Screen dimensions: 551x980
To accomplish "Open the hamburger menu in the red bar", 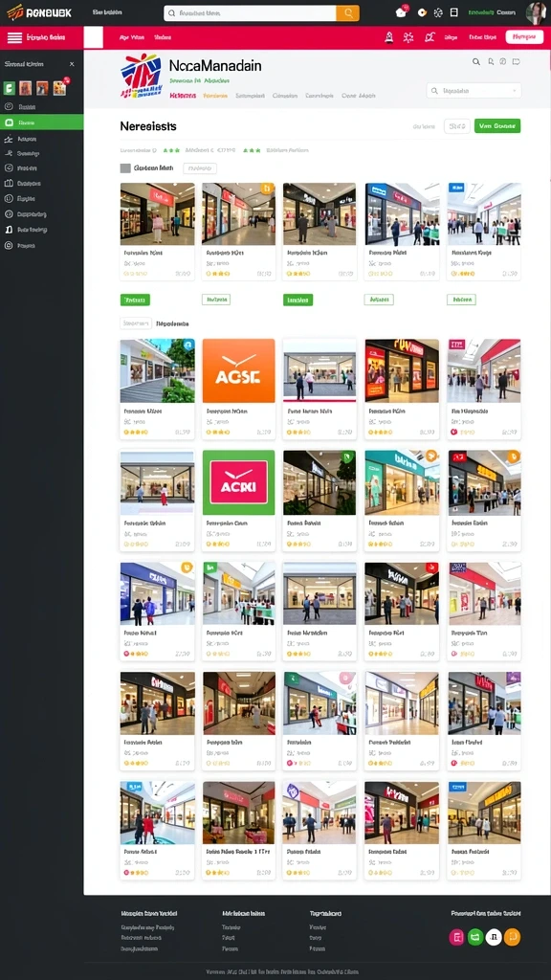I will (14, 38).
